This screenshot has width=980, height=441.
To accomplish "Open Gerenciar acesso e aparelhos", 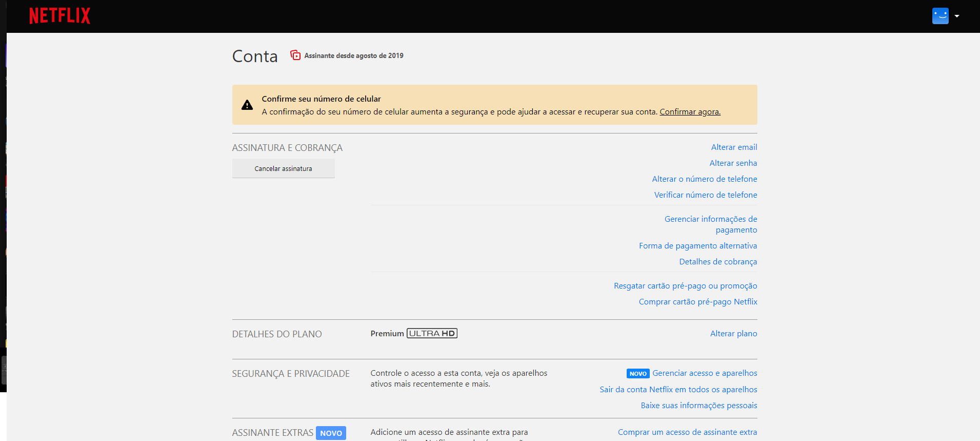I will 705,373.
